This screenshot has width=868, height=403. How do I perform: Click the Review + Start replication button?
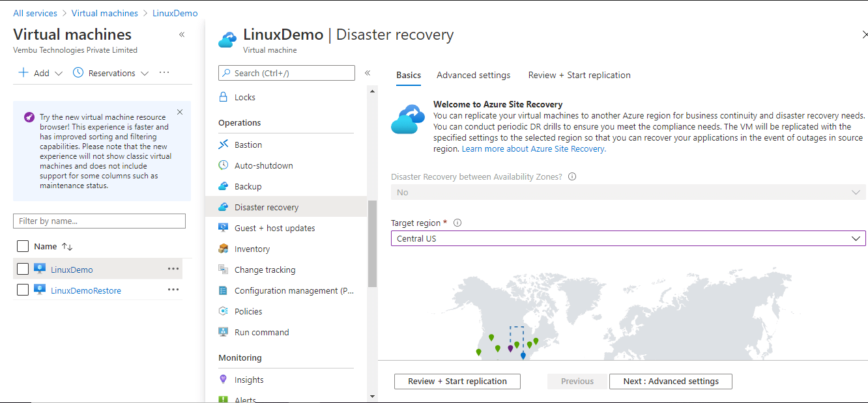[457, 382]
